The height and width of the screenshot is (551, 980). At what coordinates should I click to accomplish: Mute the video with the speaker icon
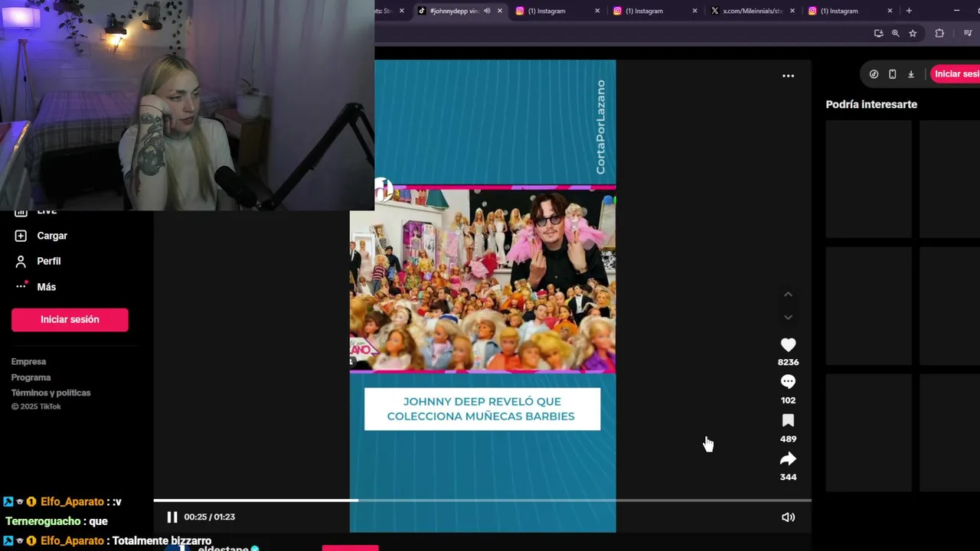[x=788, y=517]
